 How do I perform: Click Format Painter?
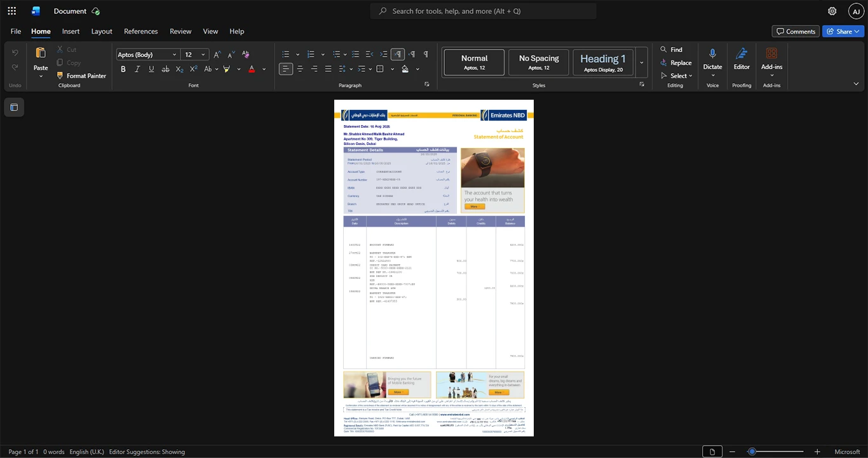click(81, 76)
